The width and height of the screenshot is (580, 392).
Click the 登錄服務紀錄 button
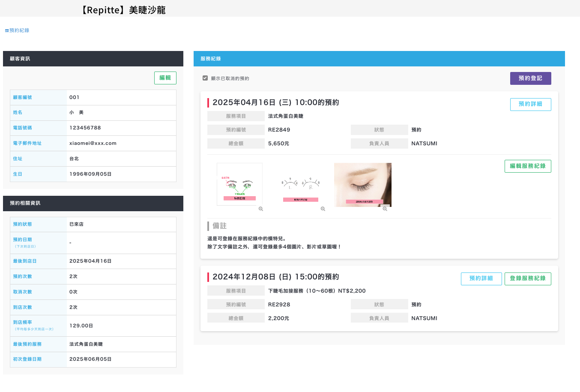click(527, 279)
